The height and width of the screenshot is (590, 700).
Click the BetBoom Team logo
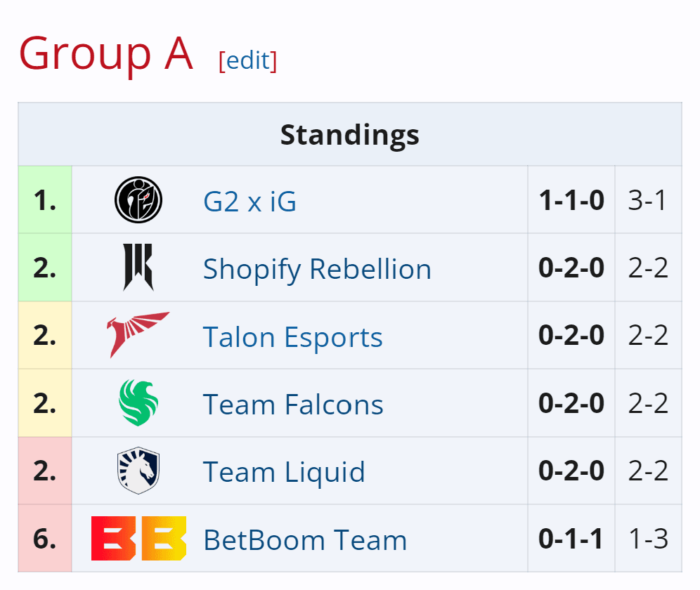click(138, 539)
